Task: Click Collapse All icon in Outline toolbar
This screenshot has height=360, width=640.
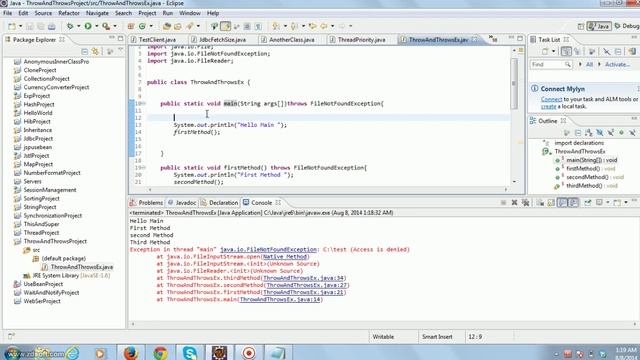Action: pos(578,133)
